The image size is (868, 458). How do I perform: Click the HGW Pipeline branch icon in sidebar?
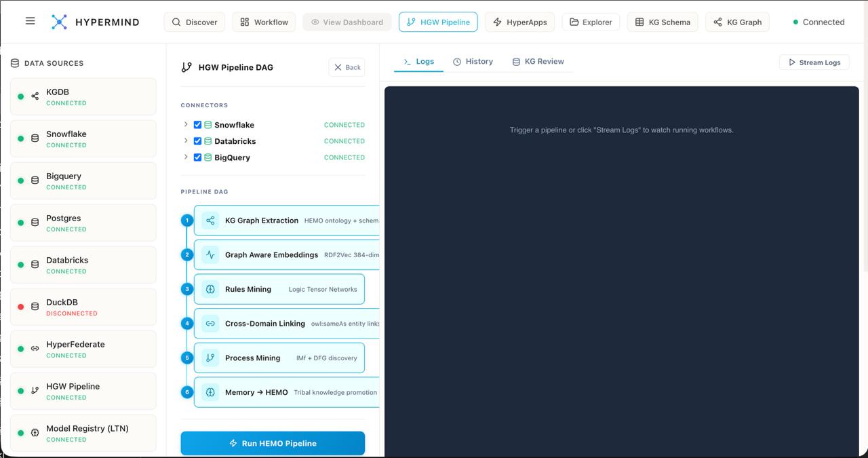35,391
